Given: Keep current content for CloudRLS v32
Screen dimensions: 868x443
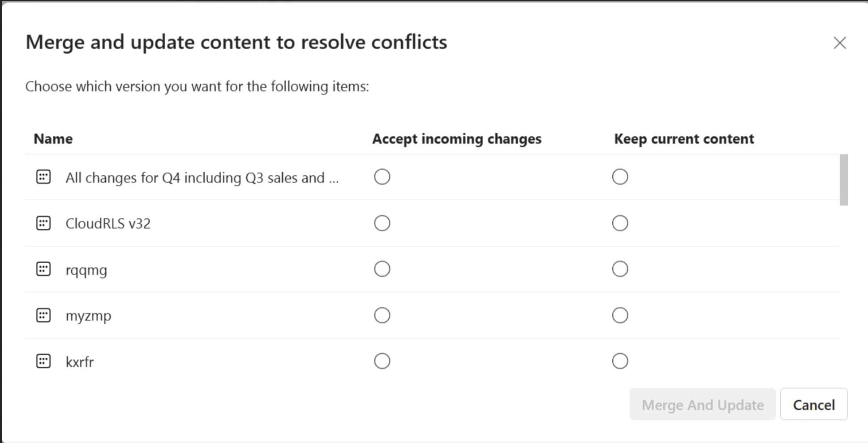Looking at the screenshot, I should coord(620,223).
